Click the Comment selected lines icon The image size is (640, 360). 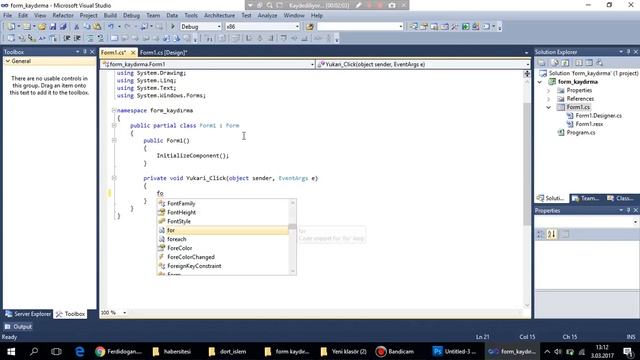click(x=90, y=38)
